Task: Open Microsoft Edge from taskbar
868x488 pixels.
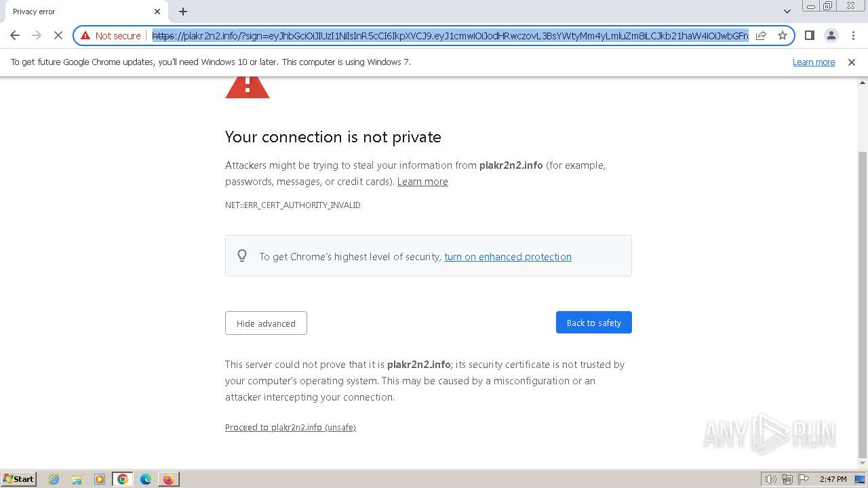Action: coord(146,479)
